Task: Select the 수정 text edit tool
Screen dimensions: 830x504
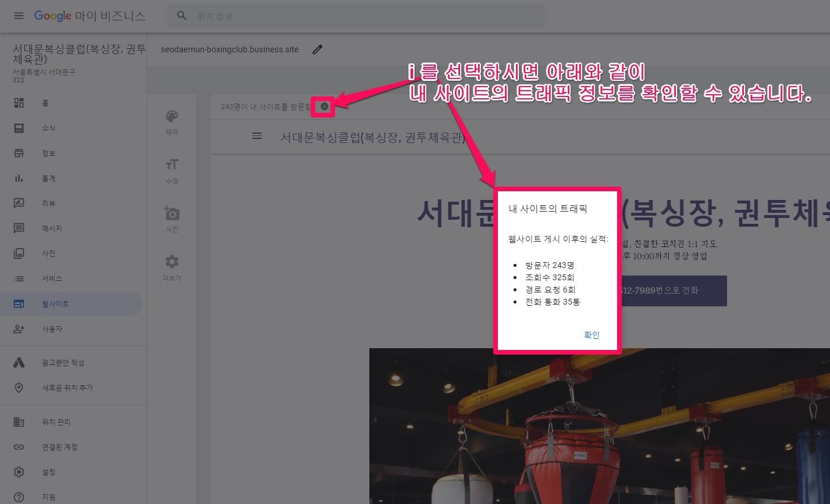Action: tap(172, 170)
